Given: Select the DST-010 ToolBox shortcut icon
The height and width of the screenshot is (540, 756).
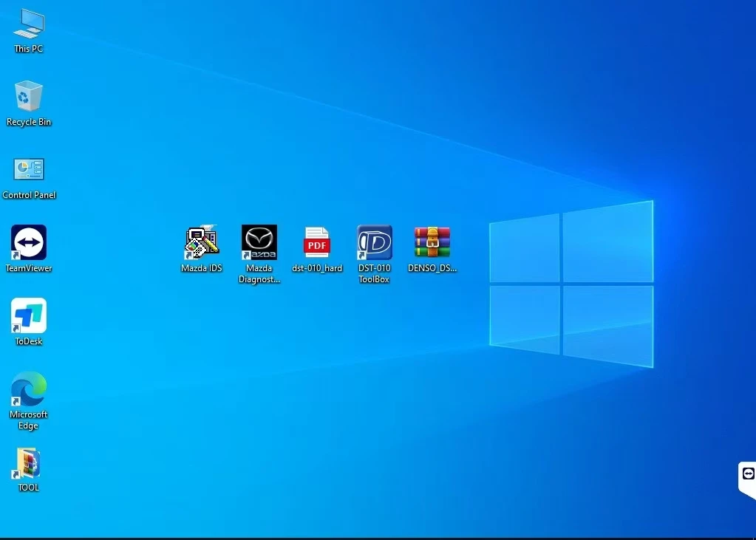Looking at the screenshot, I should 375,242.
